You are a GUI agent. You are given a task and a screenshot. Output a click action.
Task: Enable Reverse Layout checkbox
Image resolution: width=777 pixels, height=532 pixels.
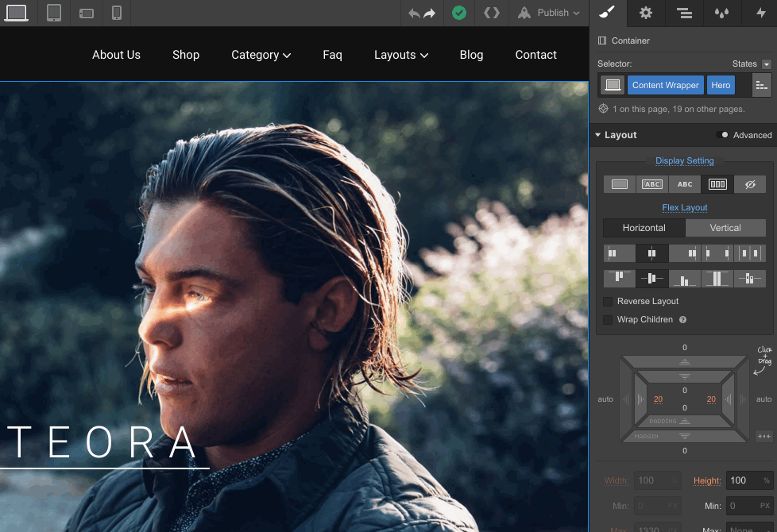click(608, 302)
